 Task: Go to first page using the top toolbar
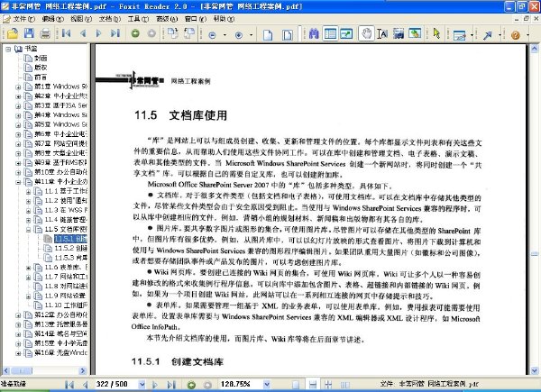point(66,33)
